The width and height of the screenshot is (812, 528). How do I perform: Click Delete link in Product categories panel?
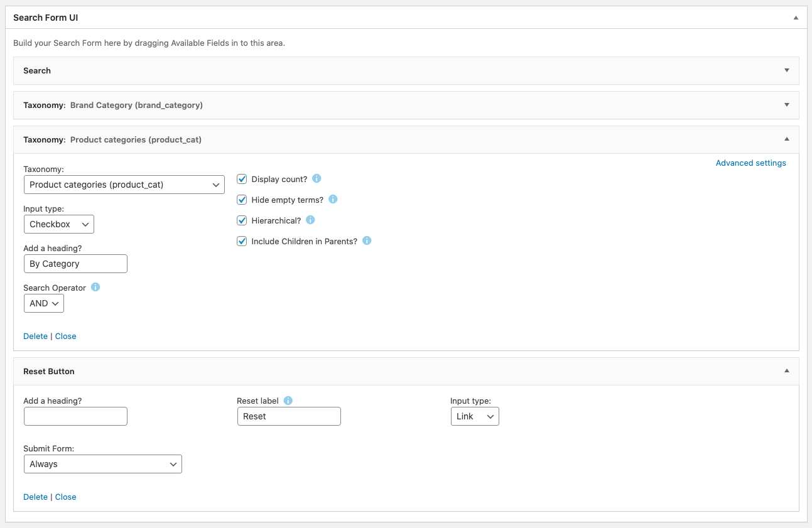click(35, 336)
